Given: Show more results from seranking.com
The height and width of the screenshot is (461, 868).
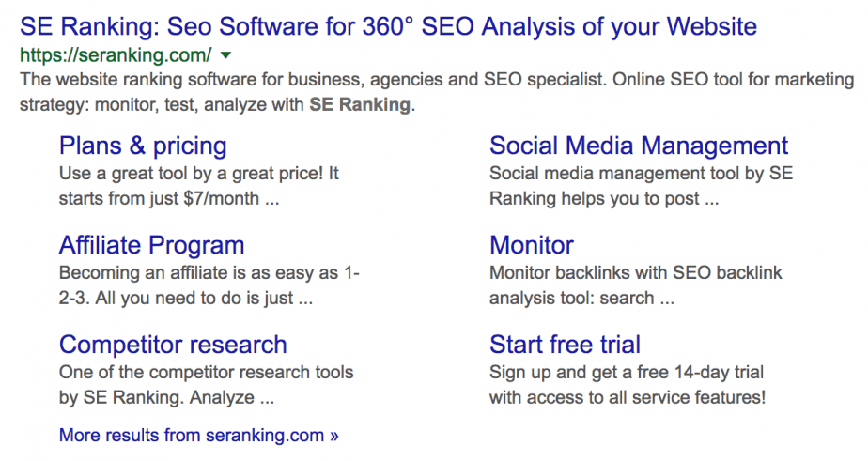Looking at the screenshot, I should (x=199, y=436).
